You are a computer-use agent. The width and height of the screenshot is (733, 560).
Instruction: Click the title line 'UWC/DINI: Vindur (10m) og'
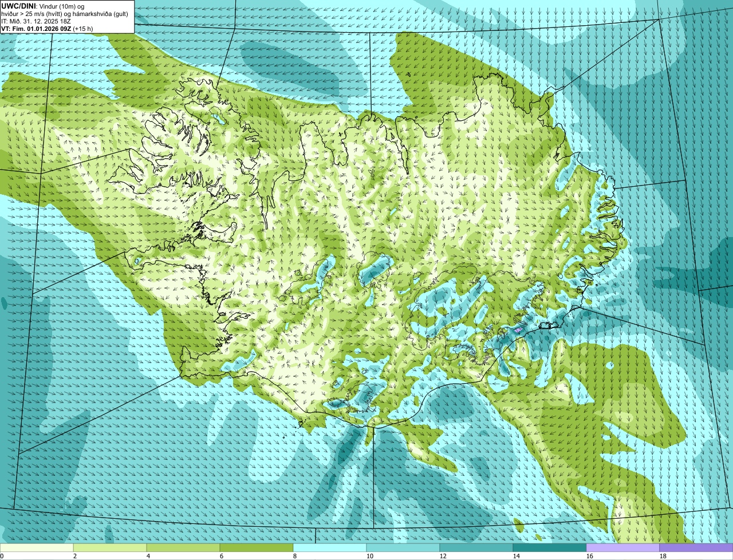point(43,6)
